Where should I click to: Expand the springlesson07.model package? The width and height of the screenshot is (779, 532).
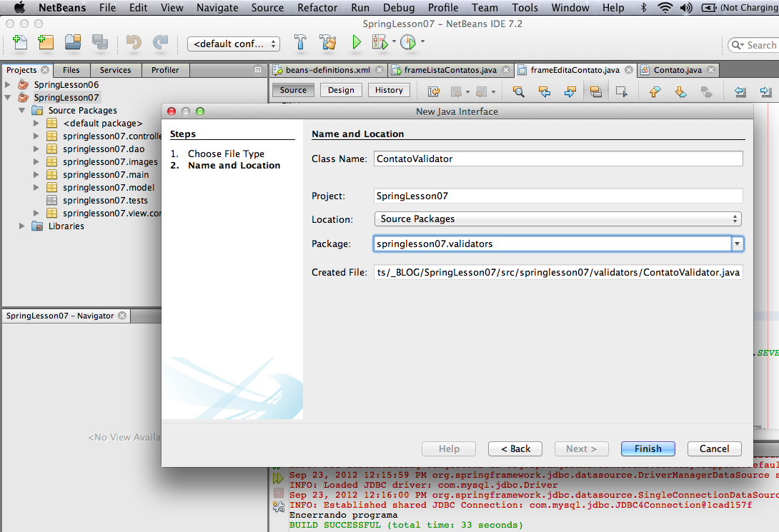pyautogui.click(x=36, y=188)
